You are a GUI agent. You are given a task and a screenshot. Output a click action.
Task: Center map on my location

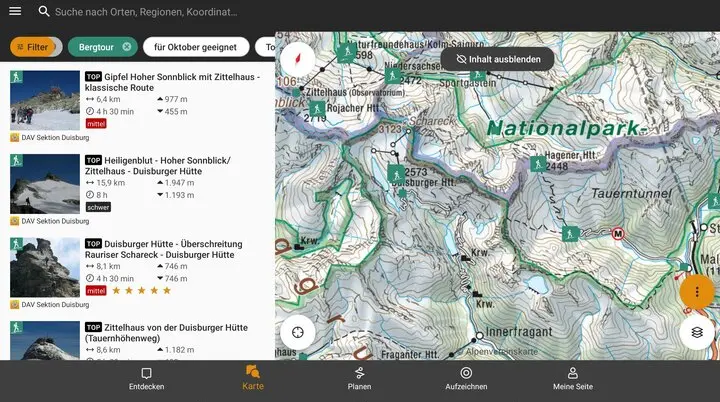(297, 331)
